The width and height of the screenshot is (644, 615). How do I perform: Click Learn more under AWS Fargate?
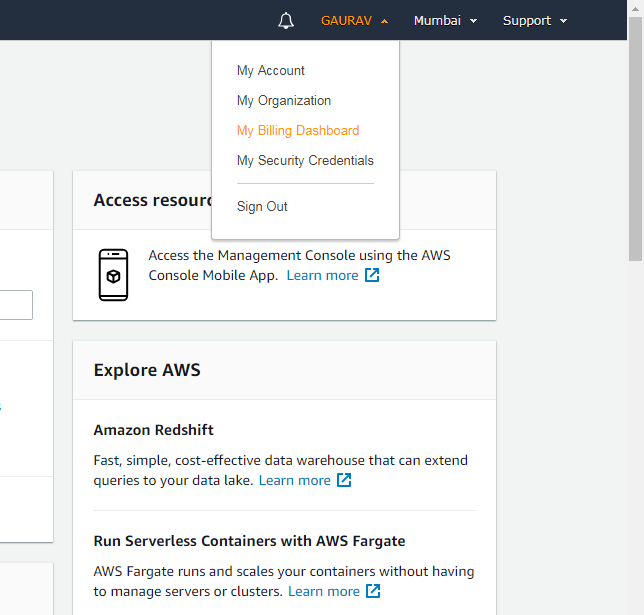tap(324, 591)
